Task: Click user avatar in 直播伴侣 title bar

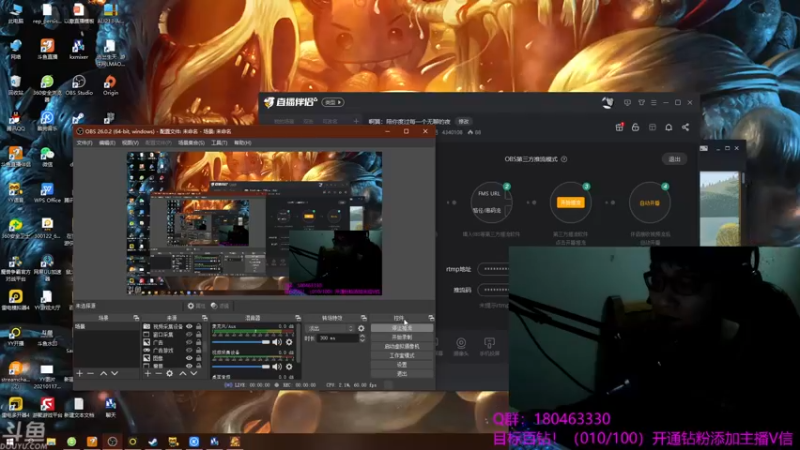Action: click(607, 103)
